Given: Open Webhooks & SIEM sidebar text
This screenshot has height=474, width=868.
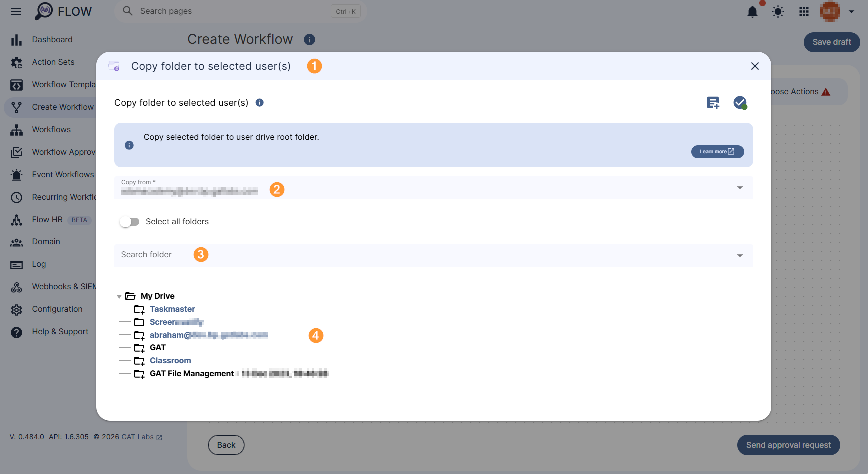Looking at the screenshot, I should pyautogui.click(x=64, y=287).
